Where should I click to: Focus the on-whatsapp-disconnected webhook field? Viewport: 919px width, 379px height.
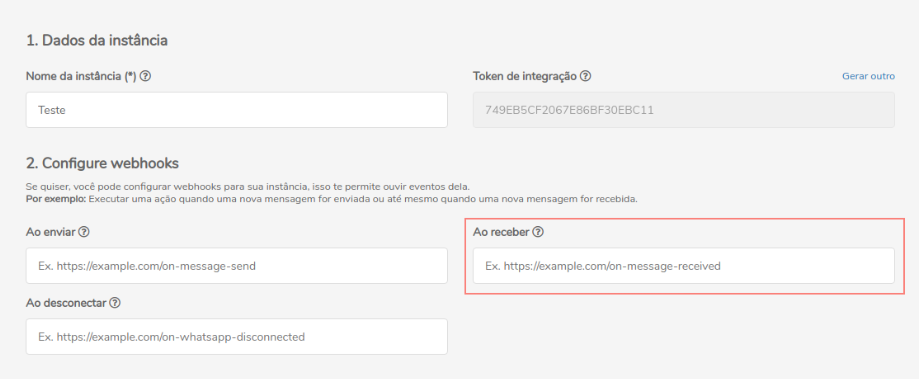[237, 337]
